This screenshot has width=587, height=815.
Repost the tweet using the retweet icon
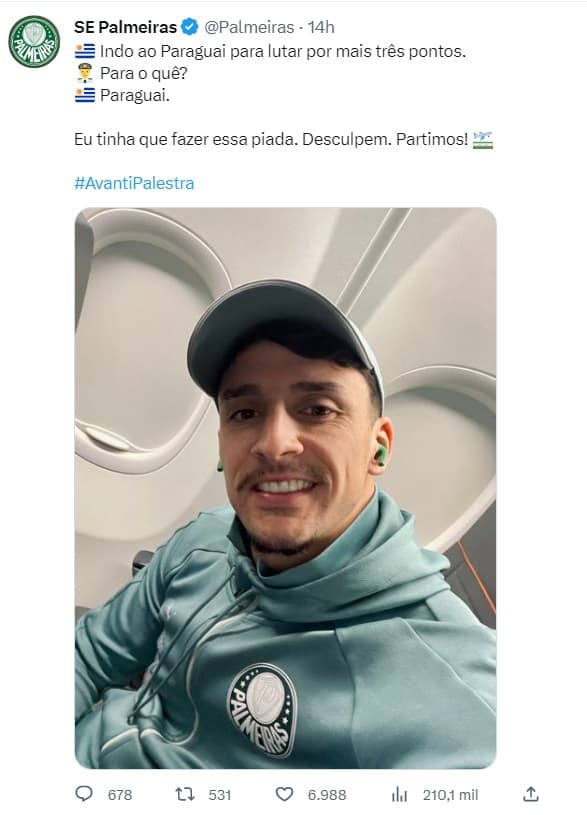click(185, 794)
